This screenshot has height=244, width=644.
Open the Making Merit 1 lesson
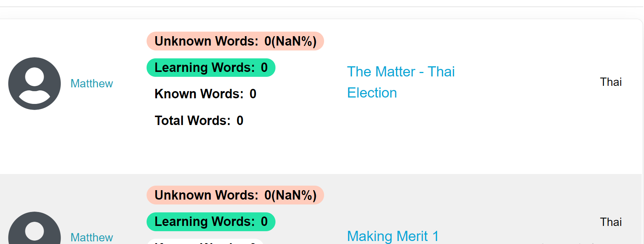(x=393, y=236)
